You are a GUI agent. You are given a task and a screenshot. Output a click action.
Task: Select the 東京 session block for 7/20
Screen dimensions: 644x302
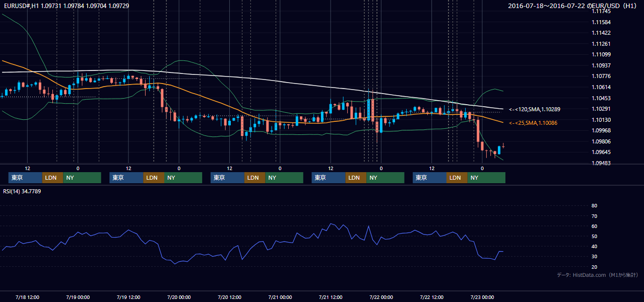(227, 178)
